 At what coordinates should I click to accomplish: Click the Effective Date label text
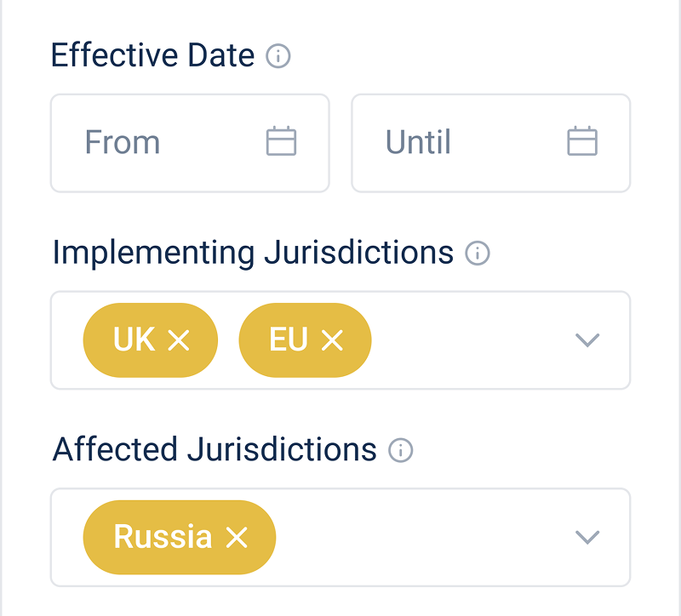tap(152, 56)
